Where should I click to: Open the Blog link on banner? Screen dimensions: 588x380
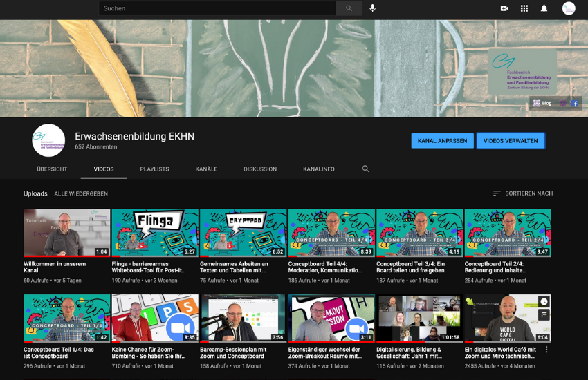tap(542, 103)
